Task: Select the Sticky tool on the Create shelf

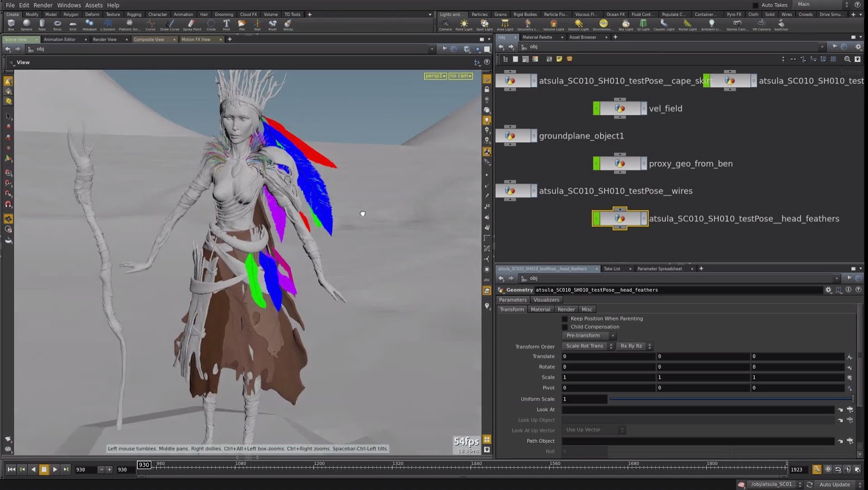Action: 288,24
